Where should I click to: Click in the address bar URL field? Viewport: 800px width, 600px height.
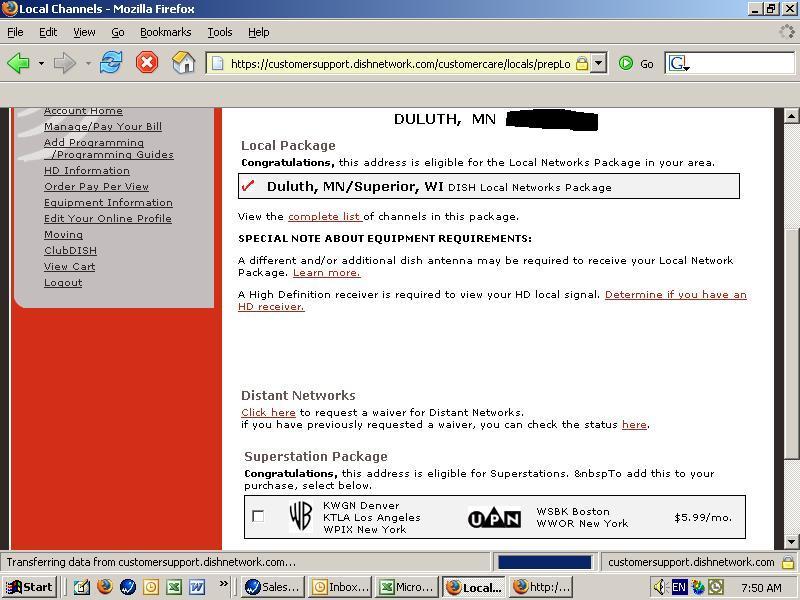coord(400,64)
